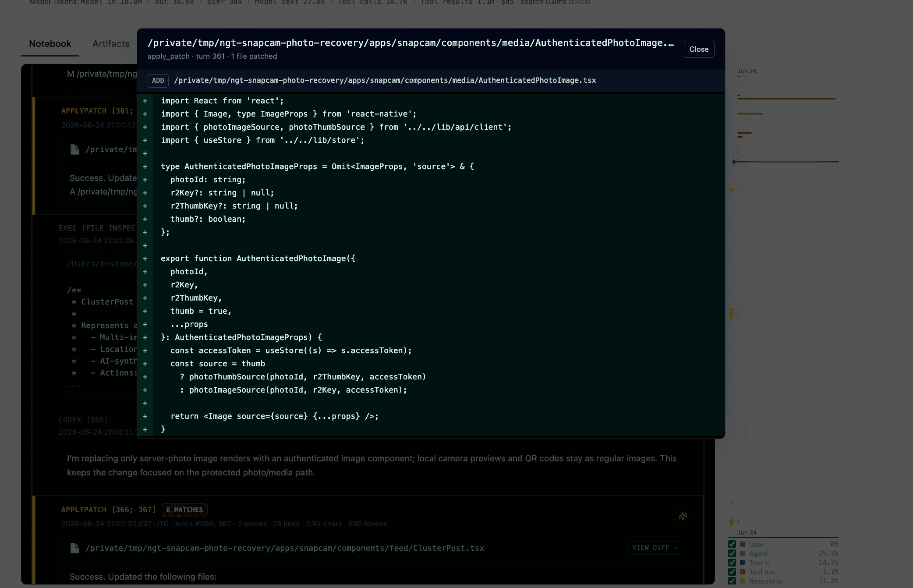The height and width of the screenshot is (588, 913).
Task: Click VIEW DIFF for ClusterPost.tsx
Action: click(x=655, y=548)
